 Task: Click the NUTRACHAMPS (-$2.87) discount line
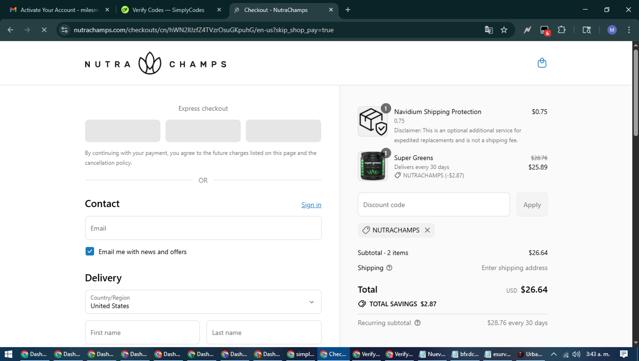click(429, 176)
